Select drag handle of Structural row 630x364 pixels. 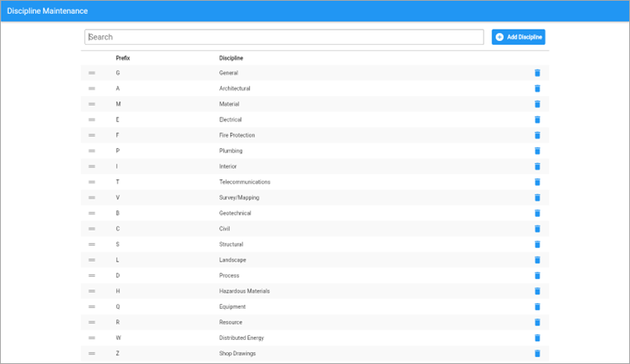pos(92,245)
